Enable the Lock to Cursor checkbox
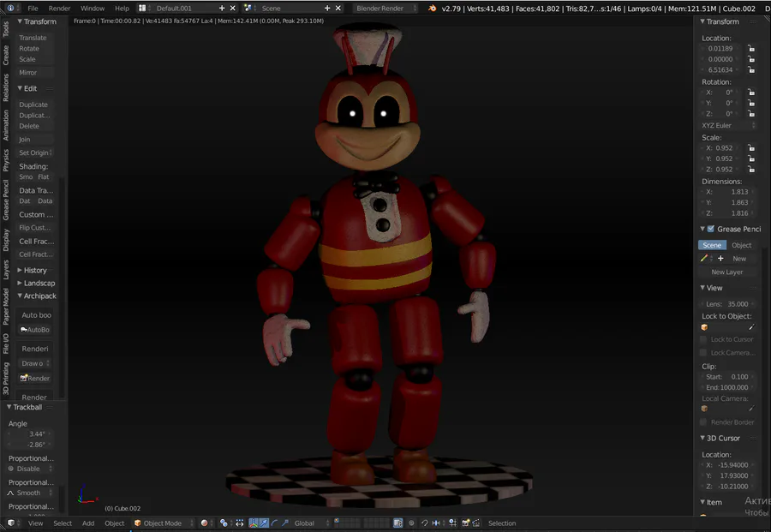Viewport: 771px width, 532px height. [x=703, y=339]
